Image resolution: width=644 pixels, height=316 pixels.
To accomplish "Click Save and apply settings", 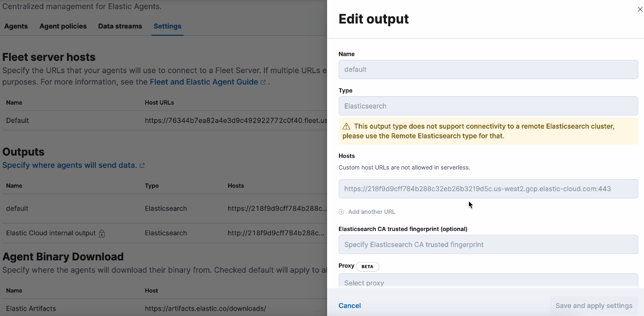I will [593, 305].
